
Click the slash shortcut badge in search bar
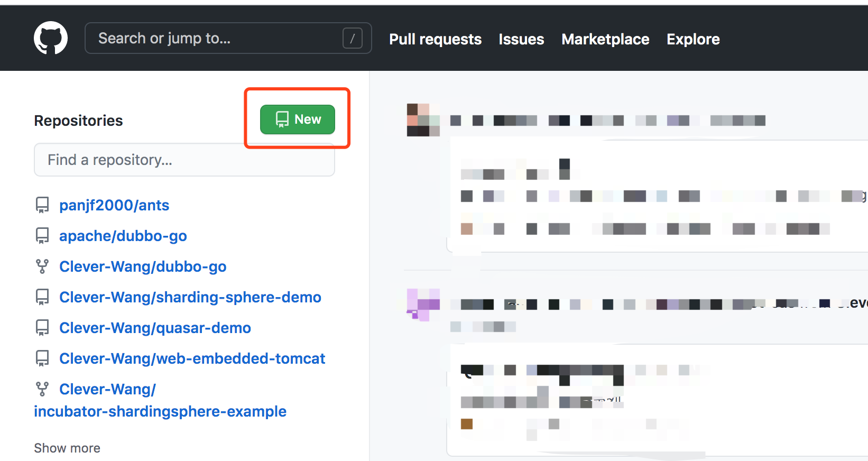coord(353,38)
